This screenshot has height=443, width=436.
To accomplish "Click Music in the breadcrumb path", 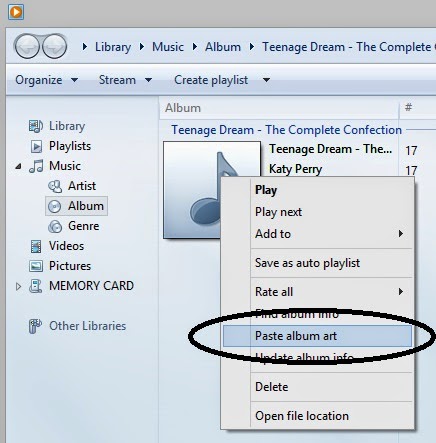I will (x=168, y=47).
